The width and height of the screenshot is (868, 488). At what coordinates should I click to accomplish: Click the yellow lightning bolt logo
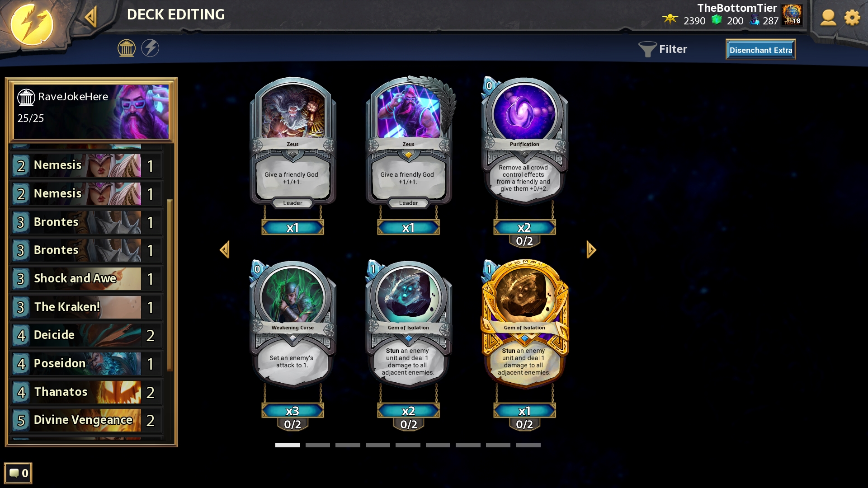(32, 24)
